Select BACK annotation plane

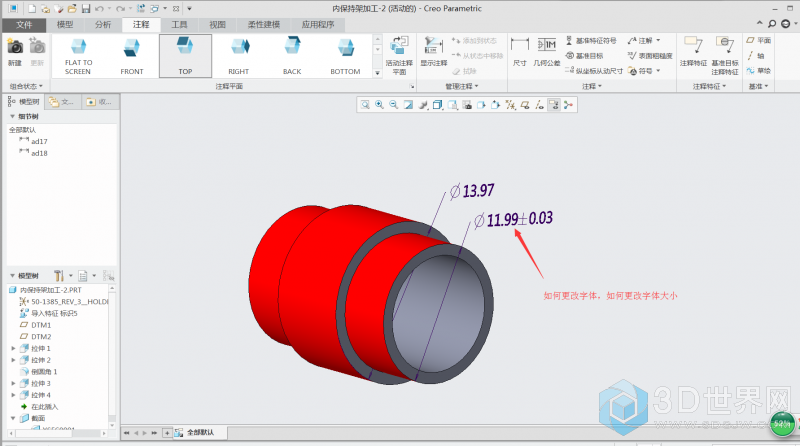292,56
